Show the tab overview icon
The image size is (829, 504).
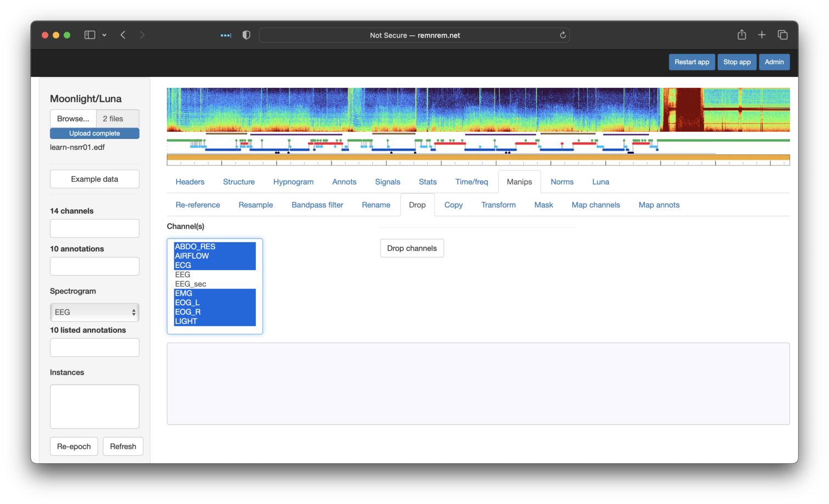click(x=783, y=35)
